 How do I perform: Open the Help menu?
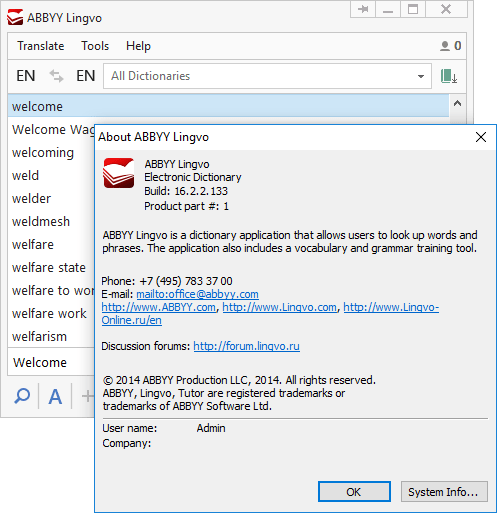coord(138,46)
